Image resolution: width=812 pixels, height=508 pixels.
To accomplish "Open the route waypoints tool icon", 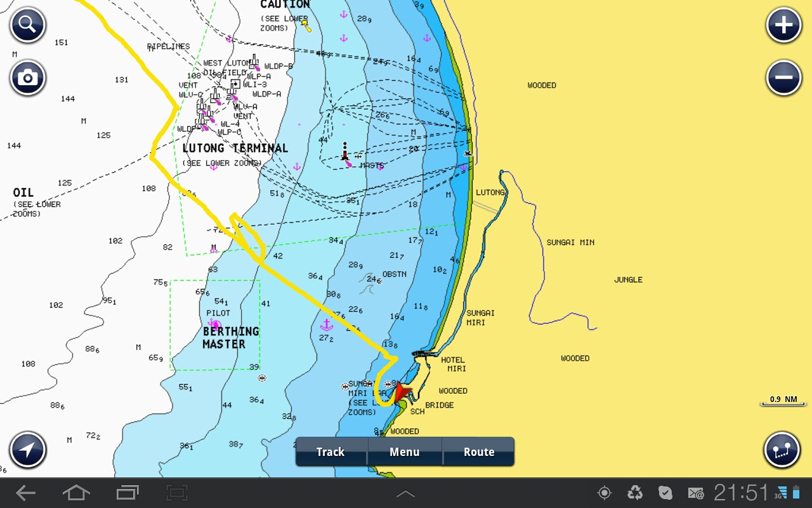I will coord(781,450).
